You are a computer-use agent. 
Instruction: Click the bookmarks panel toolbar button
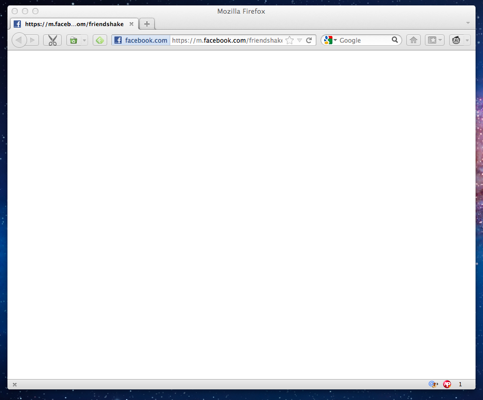click(x=434, y=40)
